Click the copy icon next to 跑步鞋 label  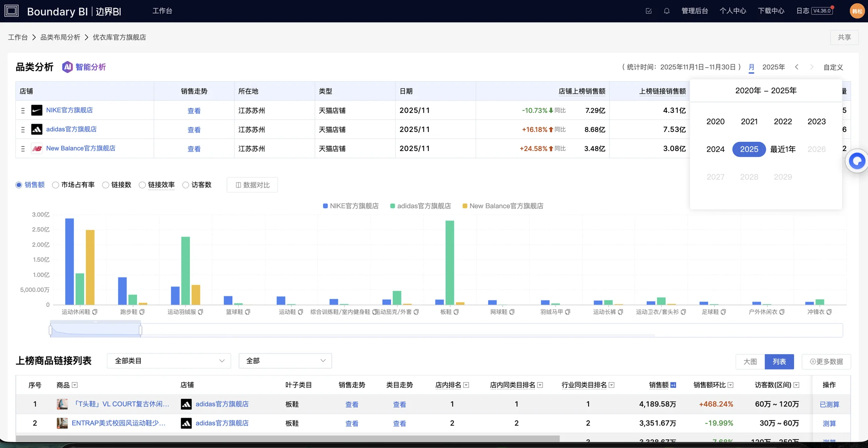coord(142,312)
